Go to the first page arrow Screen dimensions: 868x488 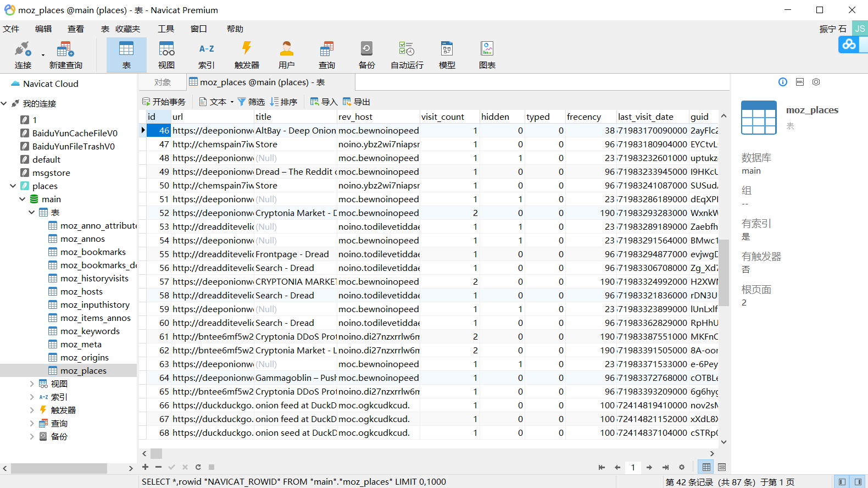click(602, 467)
